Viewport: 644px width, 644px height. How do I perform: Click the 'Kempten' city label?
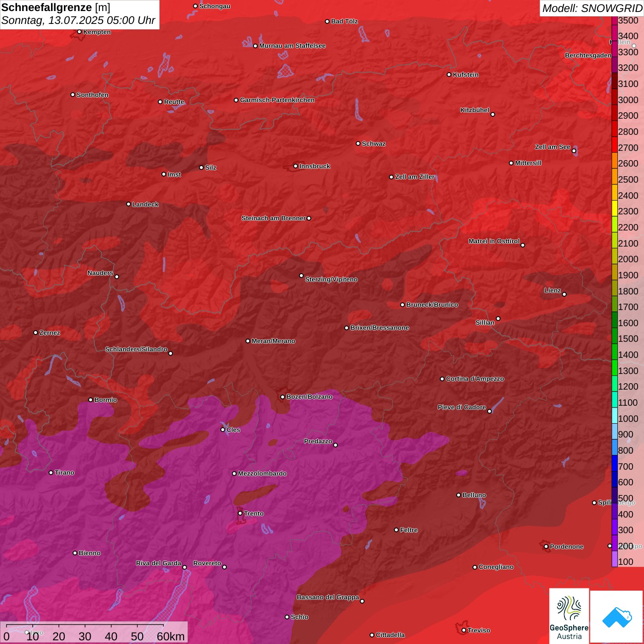97,32
